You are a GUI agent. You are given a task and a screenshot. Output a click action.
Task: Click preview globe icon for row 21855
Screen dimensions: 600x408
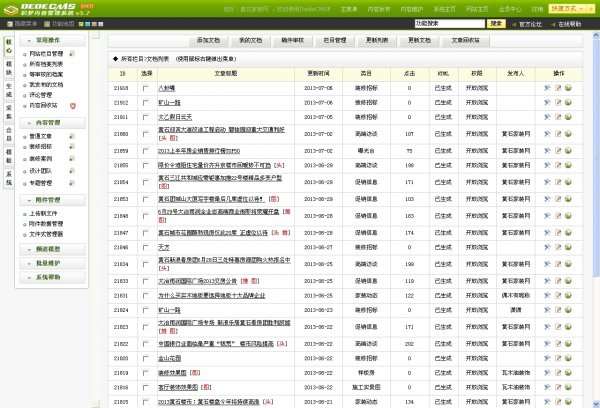pyautogui.click(x=568, y=165)
